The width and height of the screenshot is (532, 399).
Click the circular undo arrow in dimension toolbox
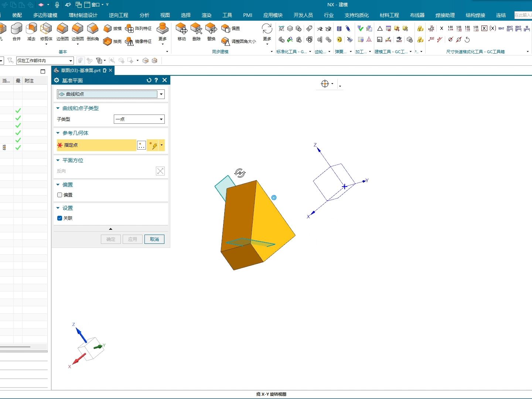(467, 40)
